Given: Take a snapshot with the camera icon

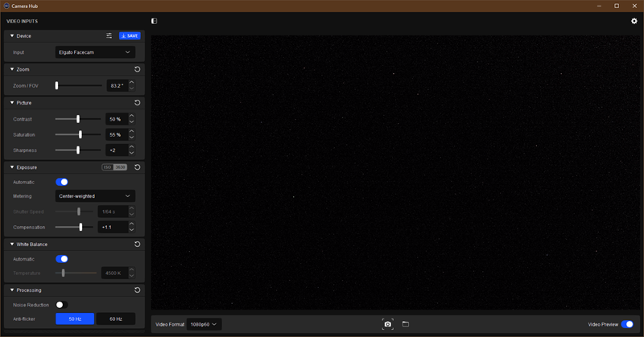Looking at the screenshot, I should (388, 324).
